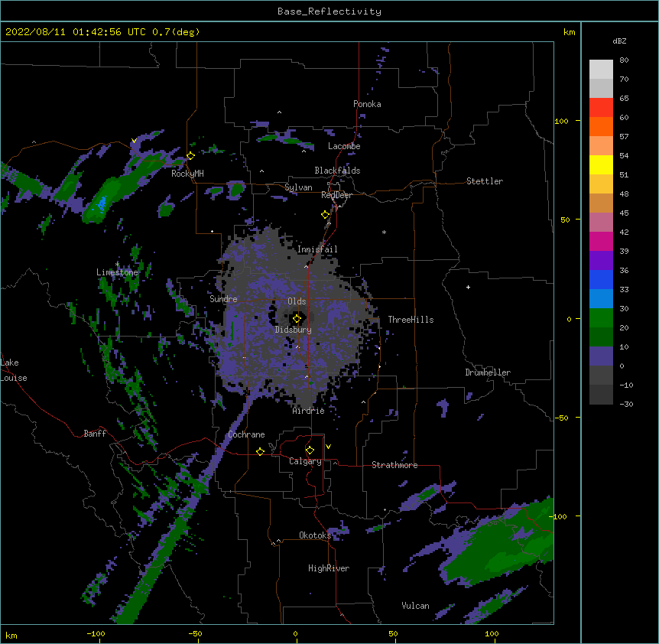Click the -50 tick on the bottom axis
Image resolution: width=659 pixels, height=644 pixels.
click(195, 633)
